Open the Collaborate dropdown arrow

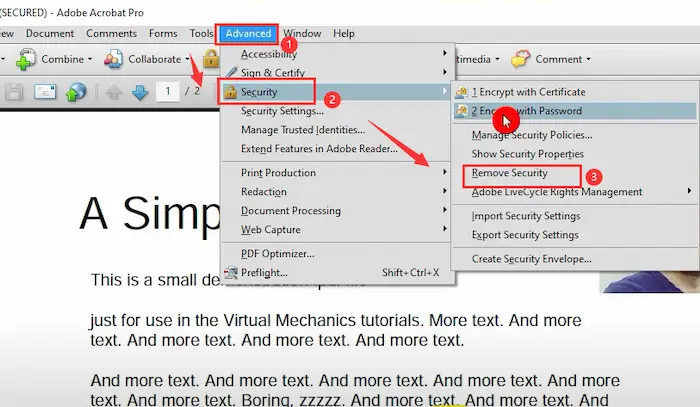pyautogui.click(x=187, y=59)
